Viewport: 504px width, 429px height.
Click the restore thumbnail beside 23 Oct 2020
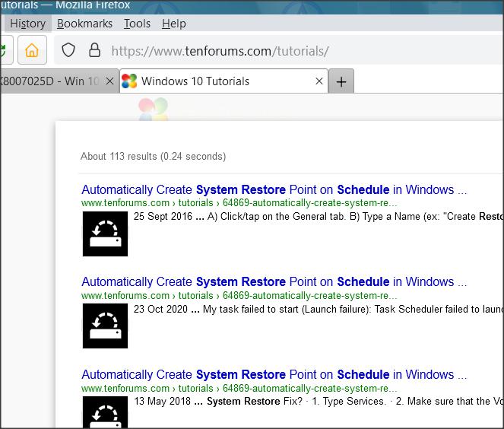(105, 326)
